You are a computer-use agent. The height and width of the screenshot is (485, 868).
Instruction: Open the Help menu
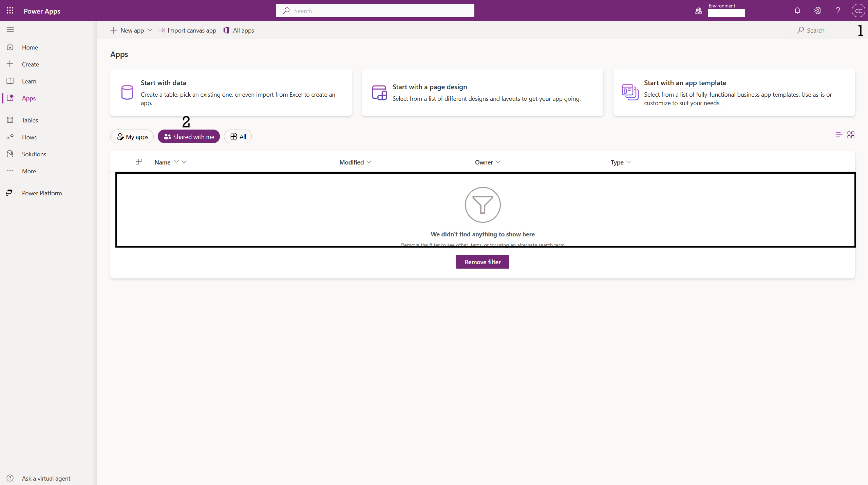point(837,11)
